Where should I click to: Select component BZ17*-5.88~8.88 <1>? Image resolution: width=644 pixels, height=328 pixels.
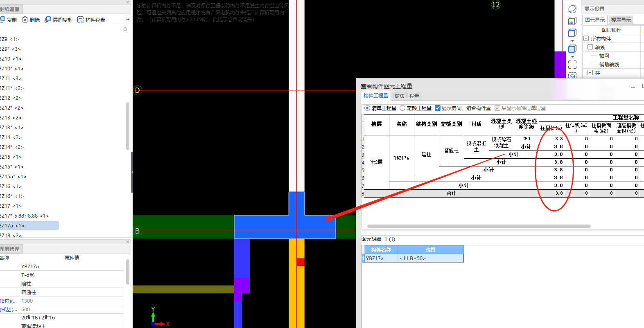pos(25,216)
